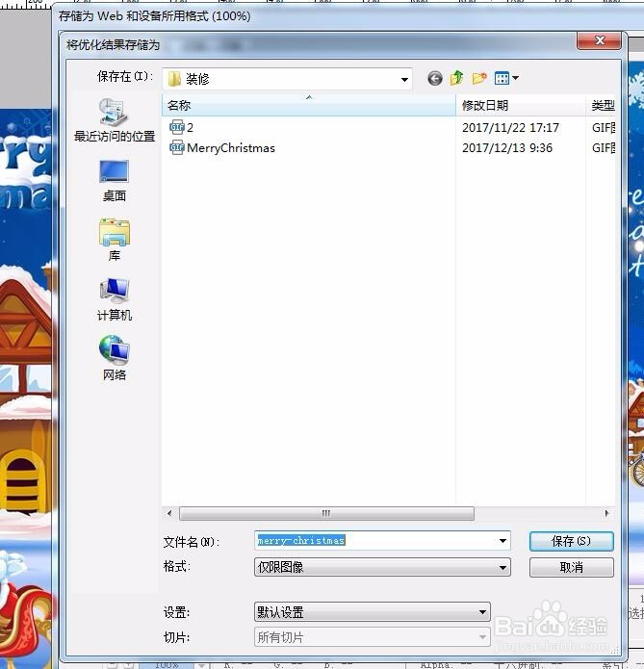The image size is (644, 669).
Task: Go back with the round arrow icon
Action: click(434, 79)
